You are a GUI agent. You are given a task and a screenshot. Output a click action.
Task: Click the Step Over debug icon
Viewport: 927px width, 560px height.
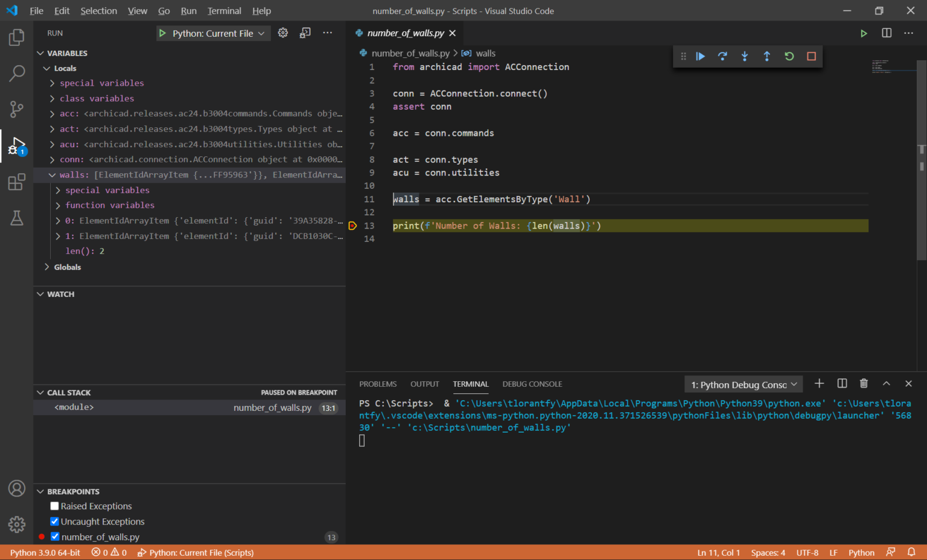coord(722,56)
